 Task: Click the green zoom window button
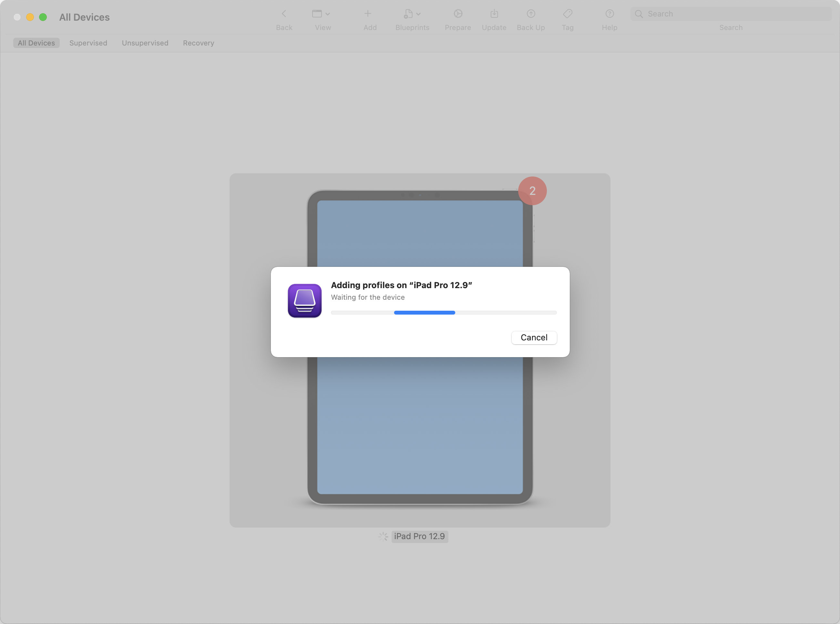tap(43, 17)
